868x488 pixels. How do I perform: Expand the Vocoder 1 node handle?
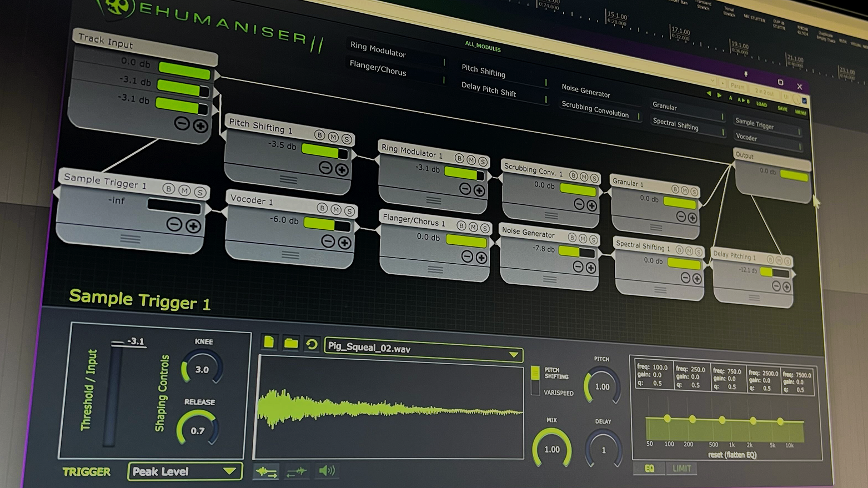point(290,255)
